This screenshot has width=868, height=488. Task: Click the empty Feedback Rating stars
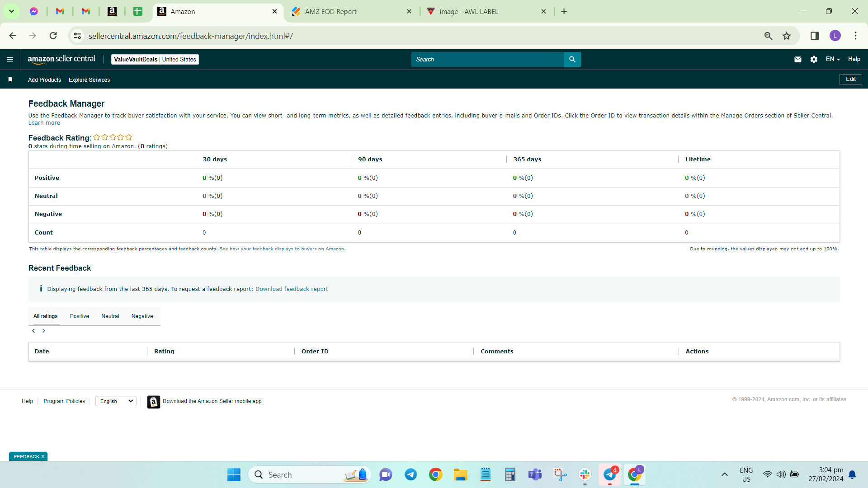113,137
